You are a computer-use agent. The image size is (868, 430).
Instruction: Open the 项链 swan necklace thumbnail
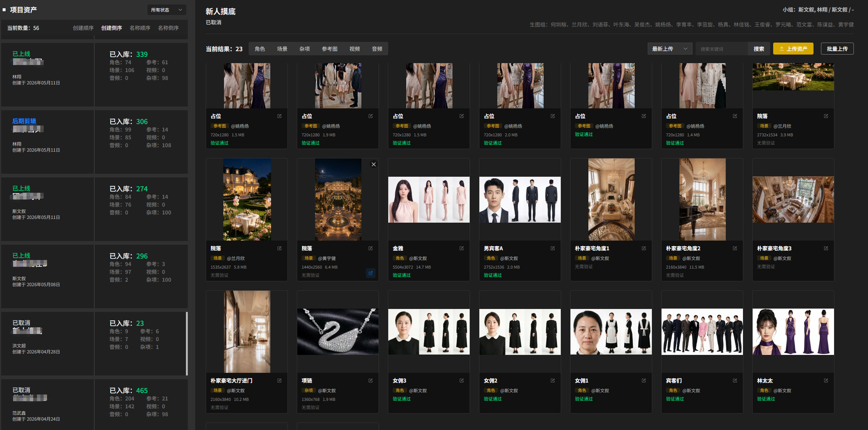click(338, 332)
